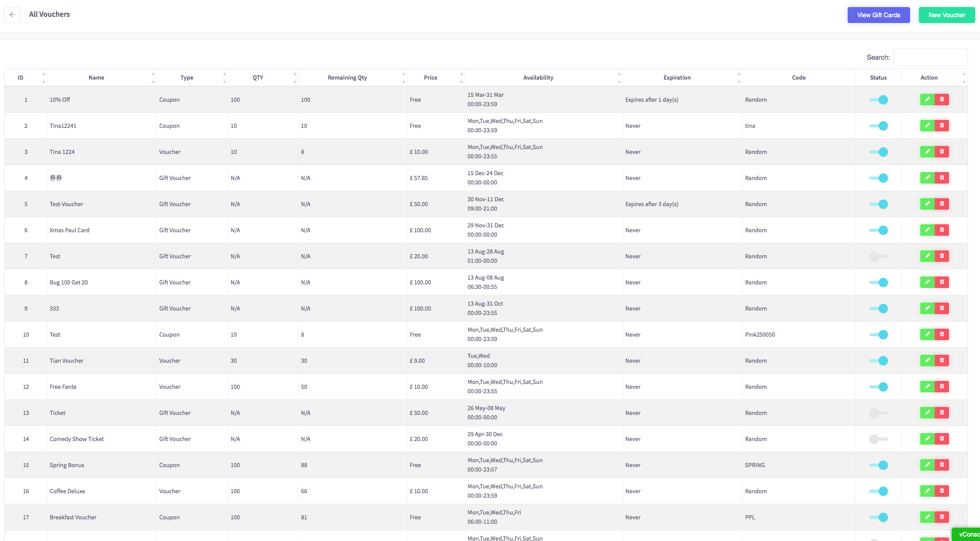Edit the Tina 1224 voucher
The width and height of the screenshot is (980, 541).
[927, 152]
